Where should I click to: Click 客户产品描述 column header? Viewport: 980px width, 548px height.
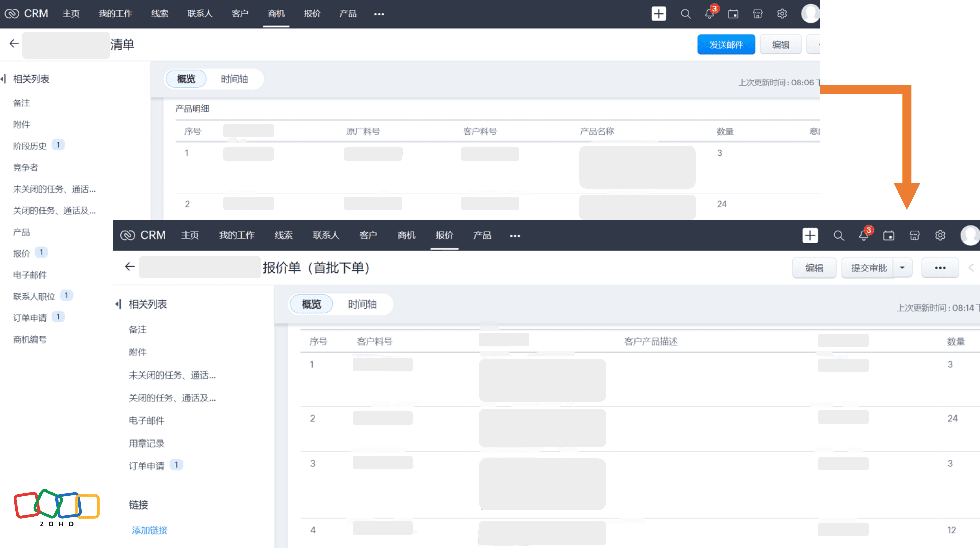click(x=650, y=342)
